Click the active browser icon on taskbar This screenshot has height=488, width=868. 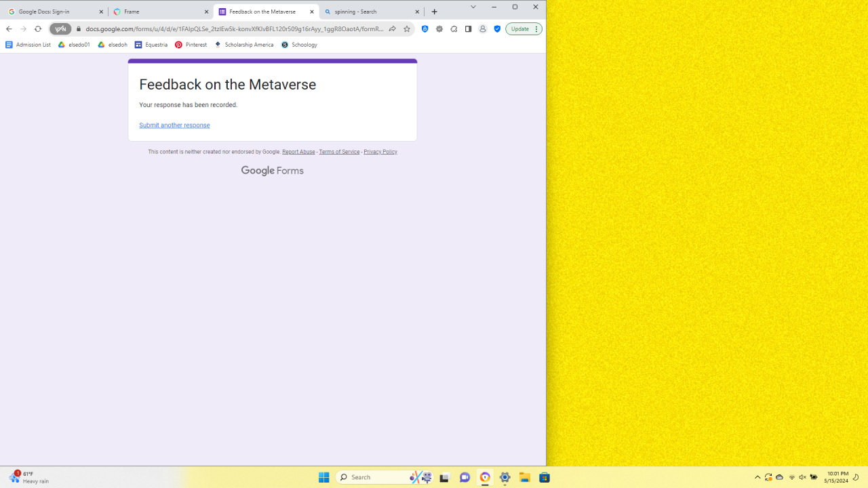pyautogui.click(x=485, y=477)
